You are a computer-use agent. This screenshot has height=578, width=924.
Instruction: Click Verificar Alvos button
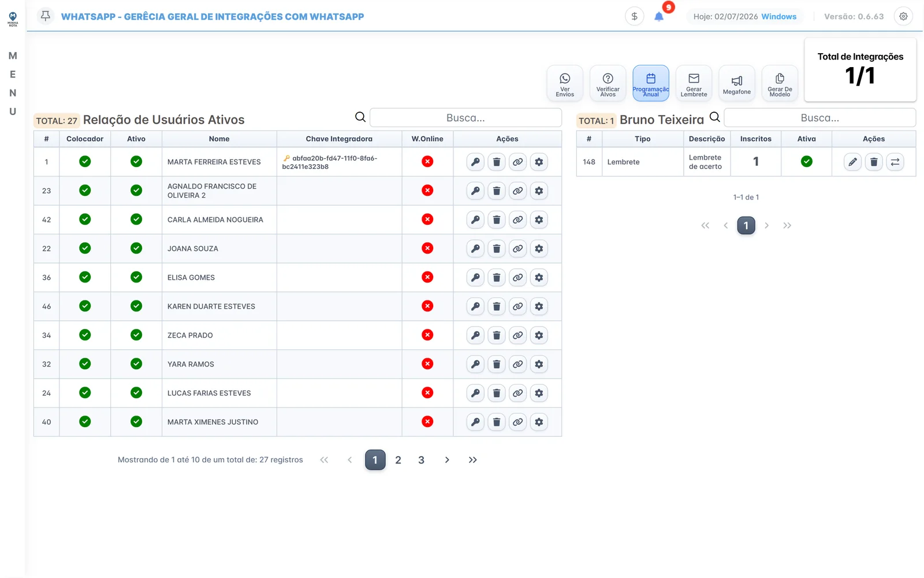click(x=608, y=84)
